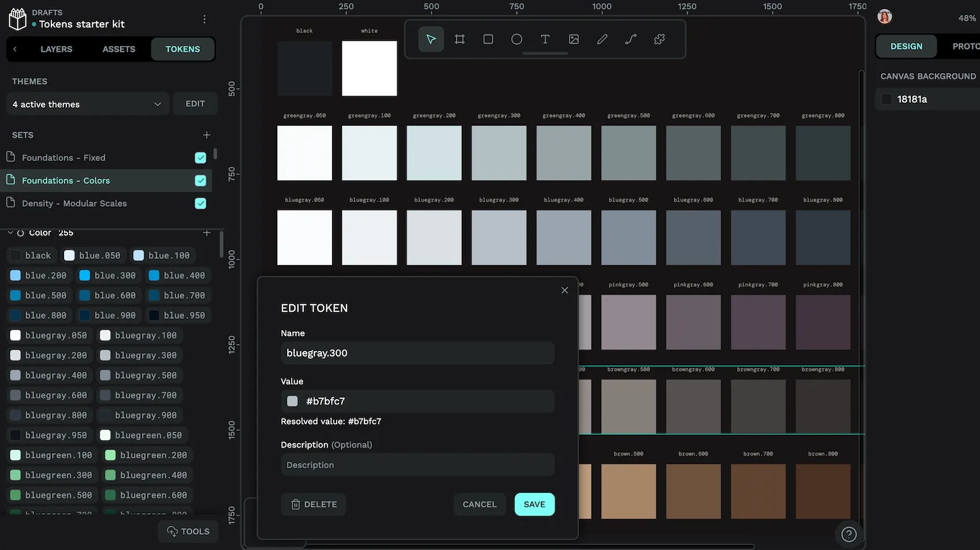Open the Plugins puzzle icon

[x=659, y=39]
